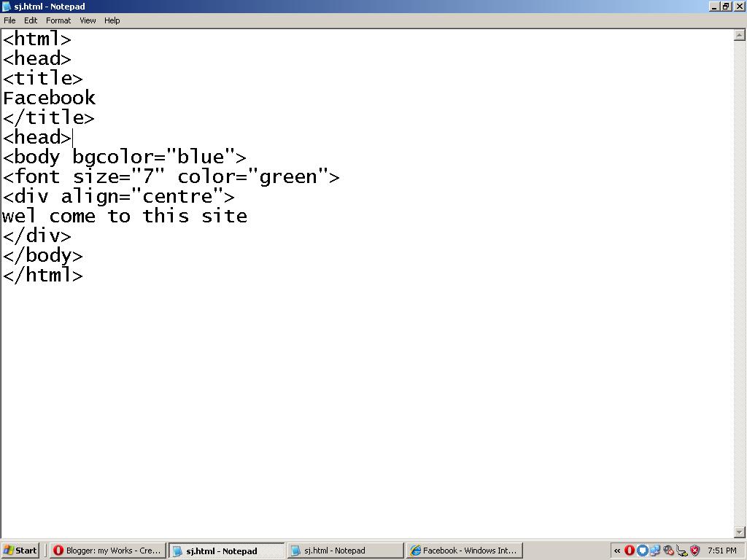Screen dimensions: 747x560
Task: Click the Notepad title bar icon
Action: click(x=7, y=6)
